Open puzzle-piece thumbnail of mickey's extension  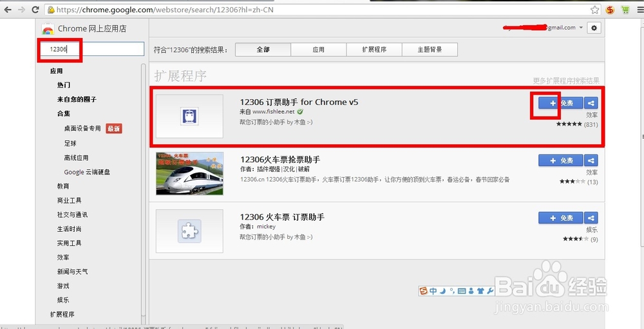coord(190,231)
